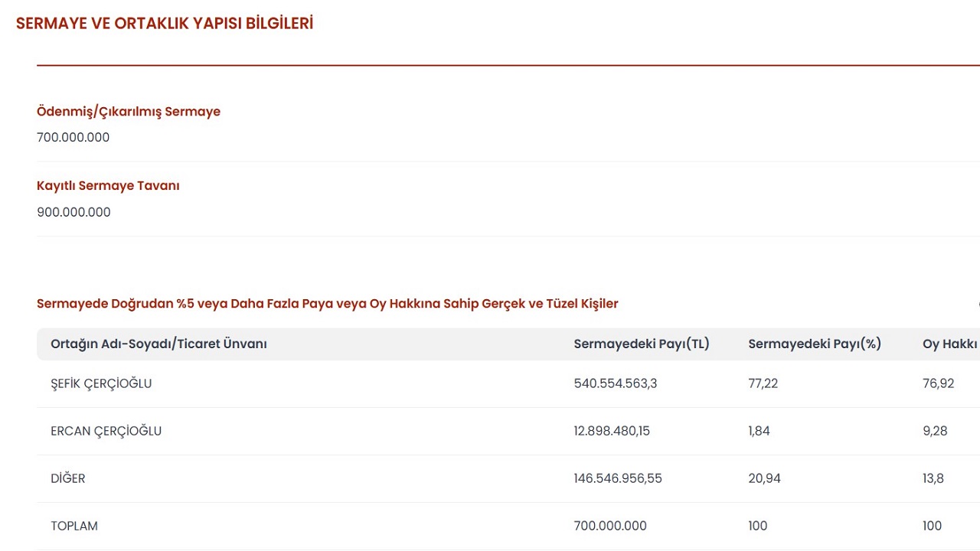Click the Sermaye ve Ortaklık Yapısı Bilgileri heading
Screen dimensions: 980x551
coord(164,24)
